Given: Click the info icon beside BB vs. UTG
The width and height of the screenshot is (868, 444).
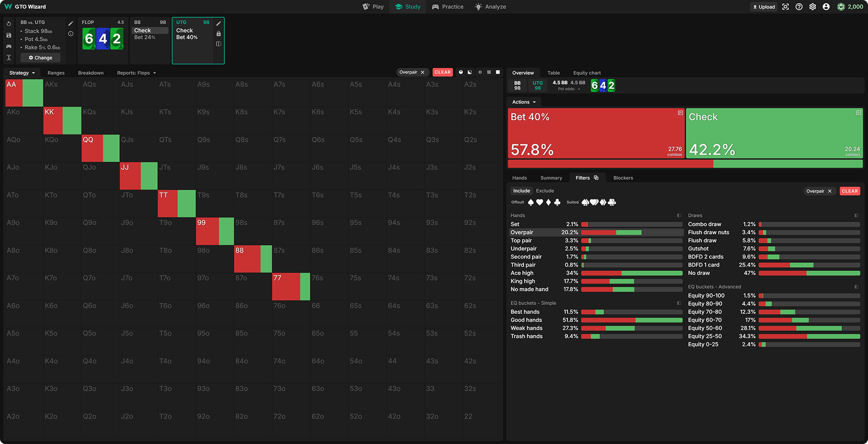Looking at the screenshot, I should tap(71, 34).
